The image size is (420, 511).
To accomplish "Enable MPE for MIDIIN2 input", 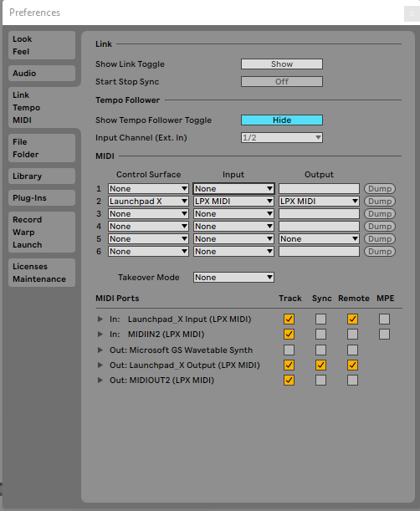I will click(x=385, y=334).
